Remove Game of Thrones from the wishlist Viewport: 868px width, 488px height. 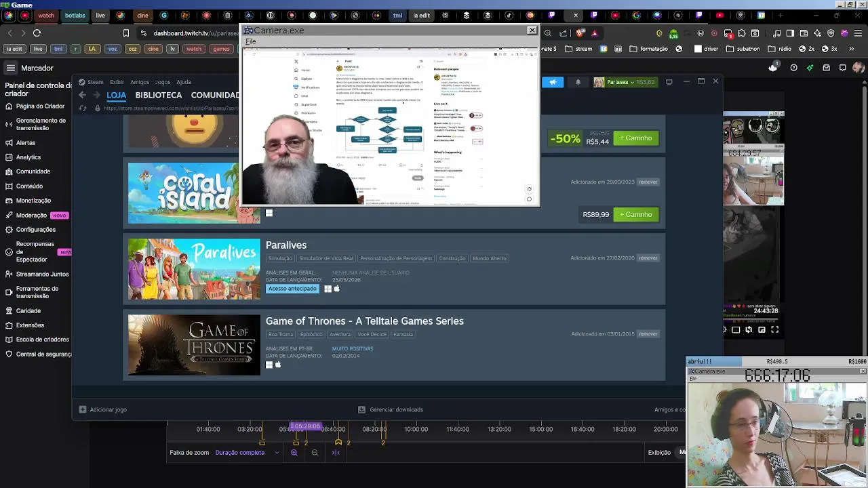648,334
